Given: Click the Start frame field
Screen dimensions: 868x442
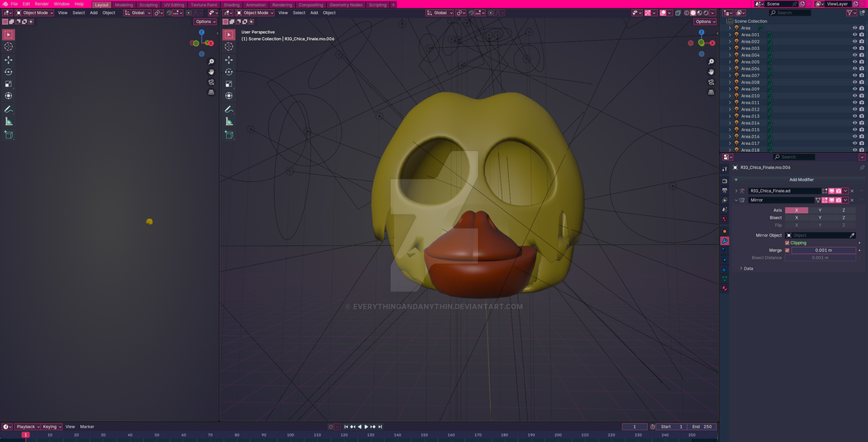Looking at the screenshot, I should (x=671, y=426).
